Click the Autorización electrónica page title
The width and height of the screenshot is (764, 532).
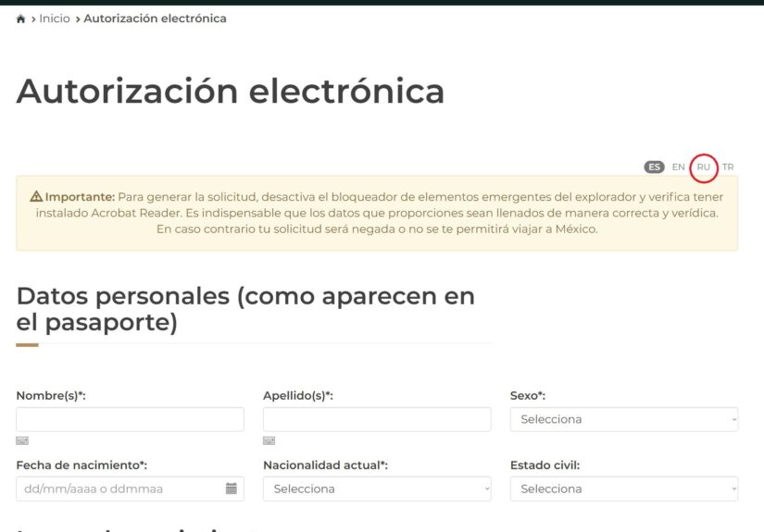[231, 91]
